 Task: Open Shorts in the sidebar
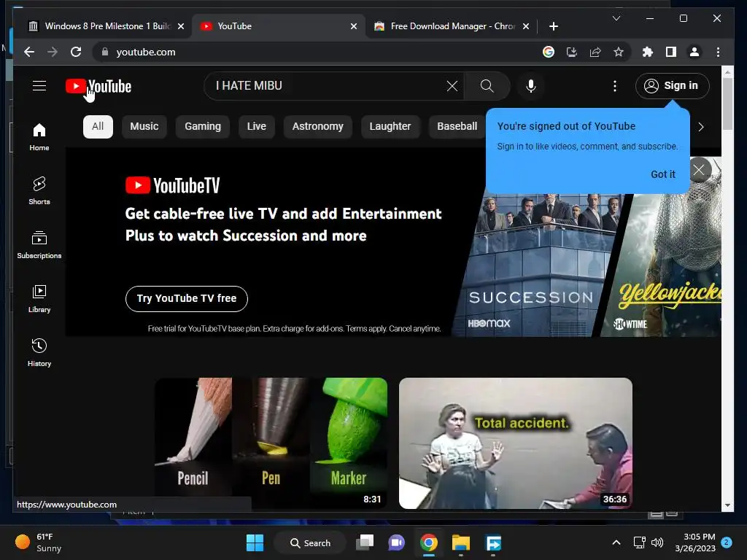click(39, 191)
